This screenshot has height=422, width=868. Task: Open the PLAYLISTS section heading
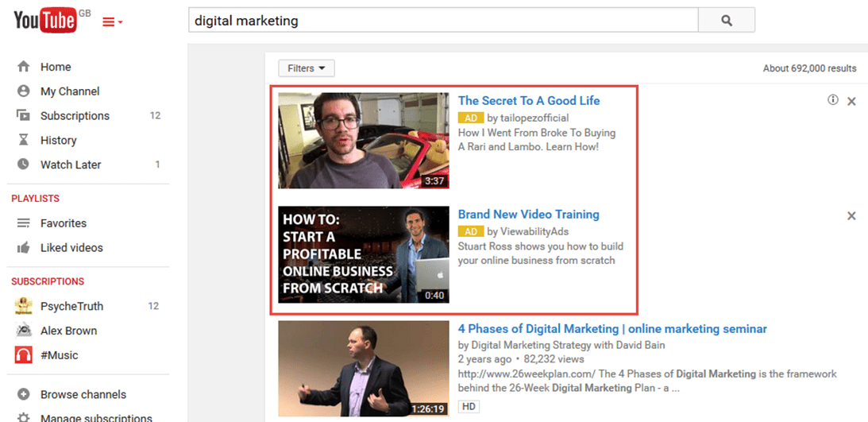pos(36,198)
